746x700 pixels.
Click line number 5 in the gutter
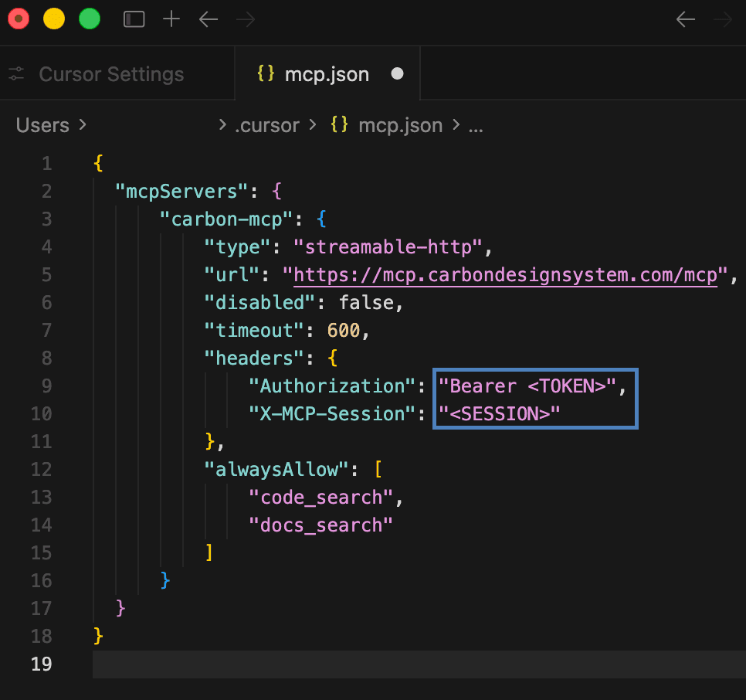pos(46,274)
